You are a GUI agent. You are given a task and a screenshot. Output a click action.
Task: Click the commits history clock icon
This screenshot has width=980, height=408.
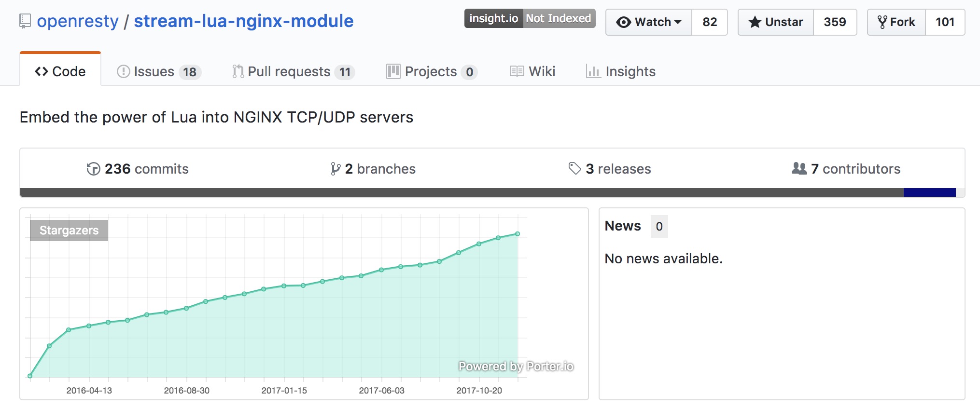coord(93,169)
